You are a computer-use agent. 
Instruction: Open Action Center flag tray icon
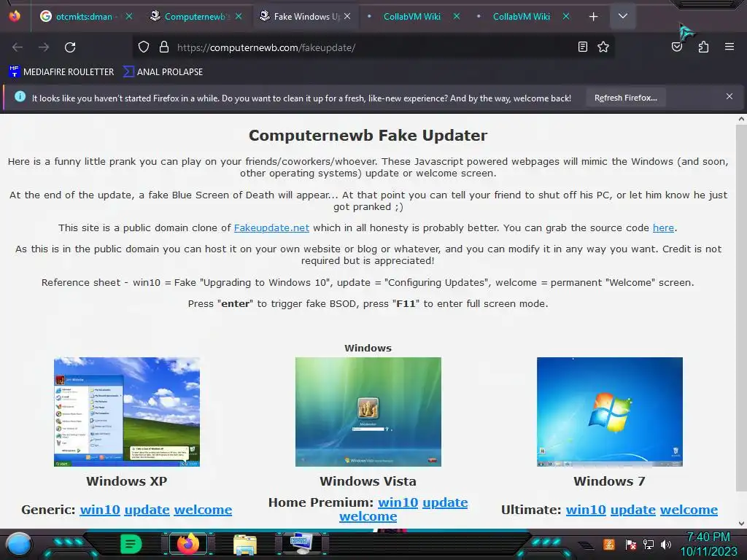point(631,544)
